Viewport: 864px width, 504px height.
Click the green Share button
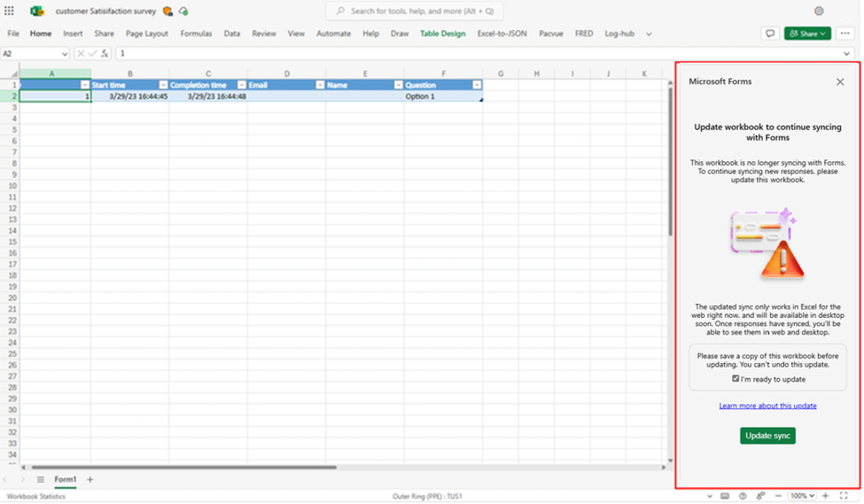click(x=807, y=34)
